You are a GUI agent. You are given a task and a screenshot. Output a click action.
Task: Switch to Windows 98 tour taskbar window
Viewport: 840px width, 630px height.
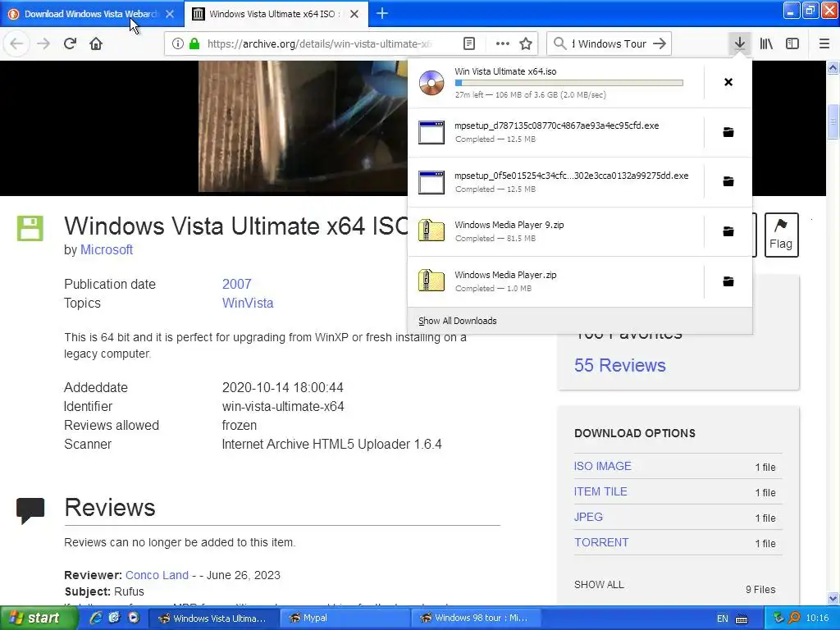[477, 618]
